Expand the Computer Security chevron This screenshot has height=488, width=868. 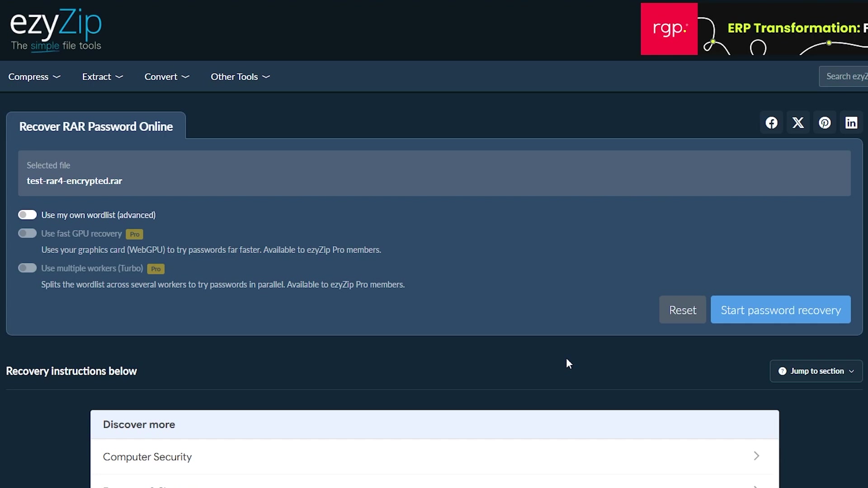pyautogui.click(x=756, y=456)
